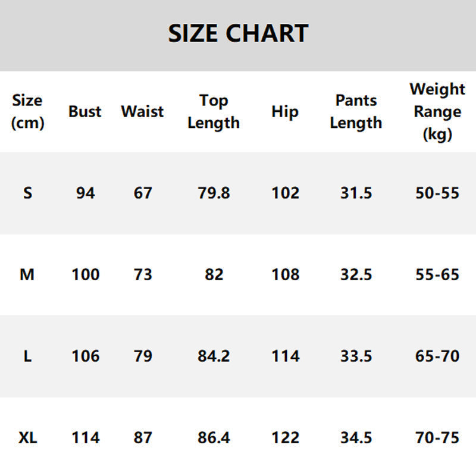Select the M size row label
This screenshot has width=476, height=476.
coord(27,274)
